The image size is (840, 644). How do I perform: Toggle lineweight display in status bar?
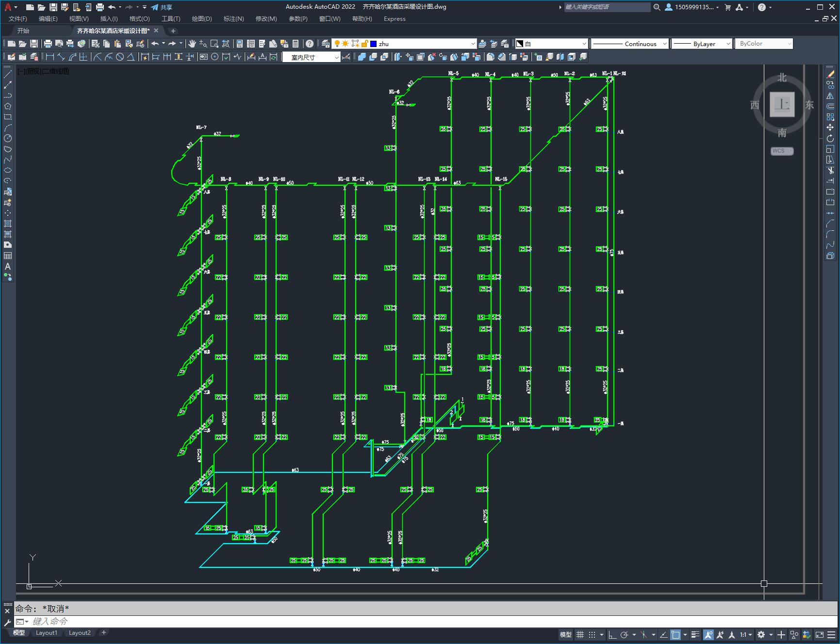pos(695,634)
